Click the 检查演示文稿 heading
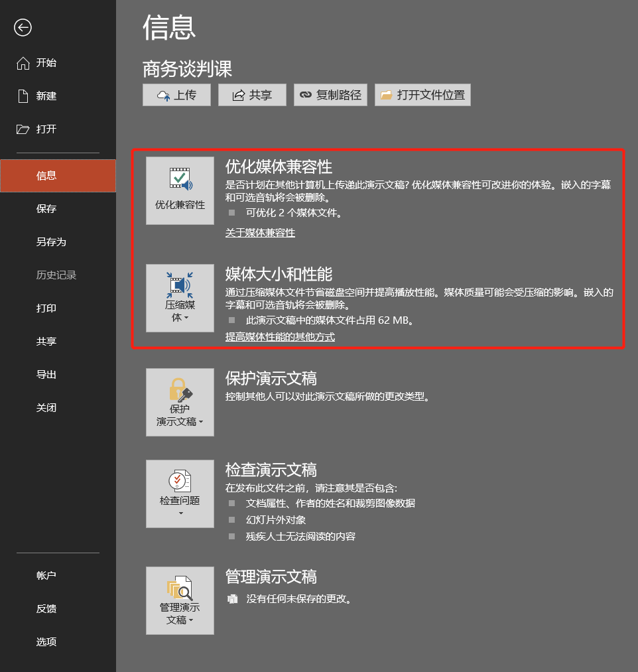 point(271,470)
